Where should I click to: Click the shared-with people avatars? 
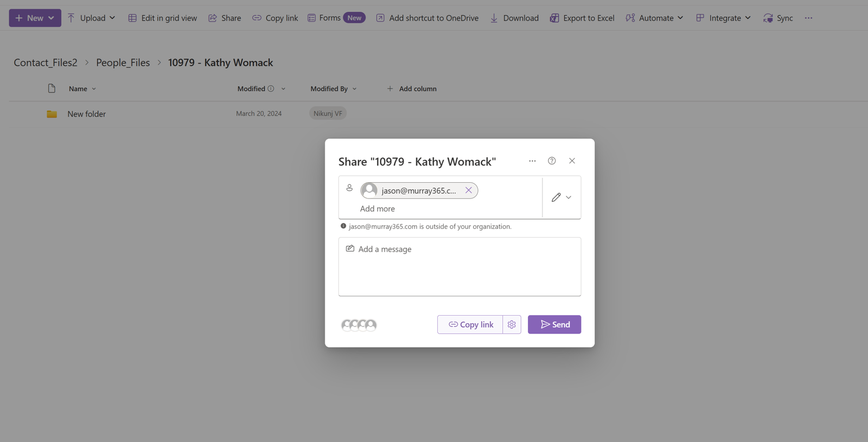click(359, 325)
